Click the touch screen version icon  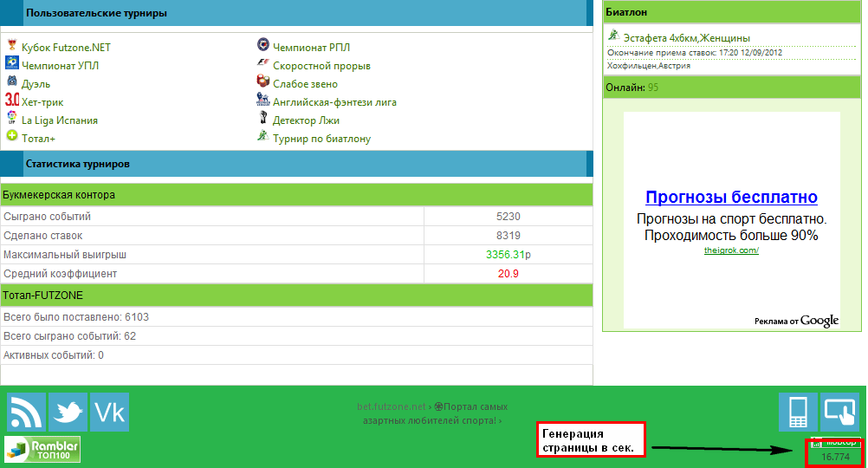point(839,412)
